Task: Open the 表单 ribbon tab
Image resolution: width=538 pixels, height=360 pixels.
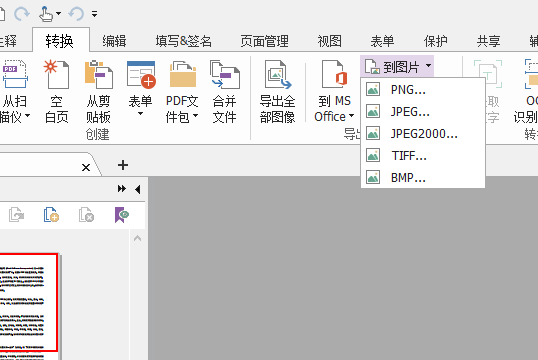Action: [x=382, y=41]
